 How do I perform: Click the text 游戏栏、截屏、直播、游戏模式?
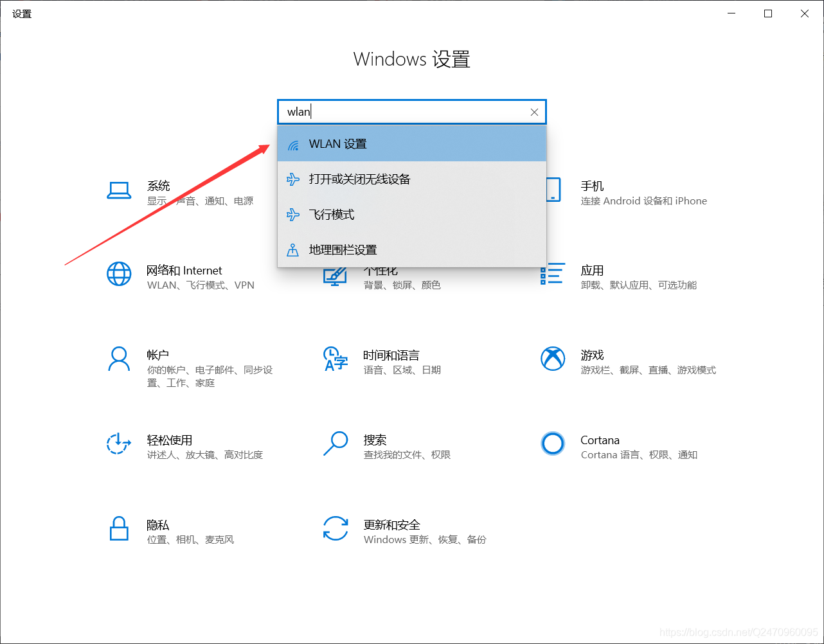coord(649,370)
